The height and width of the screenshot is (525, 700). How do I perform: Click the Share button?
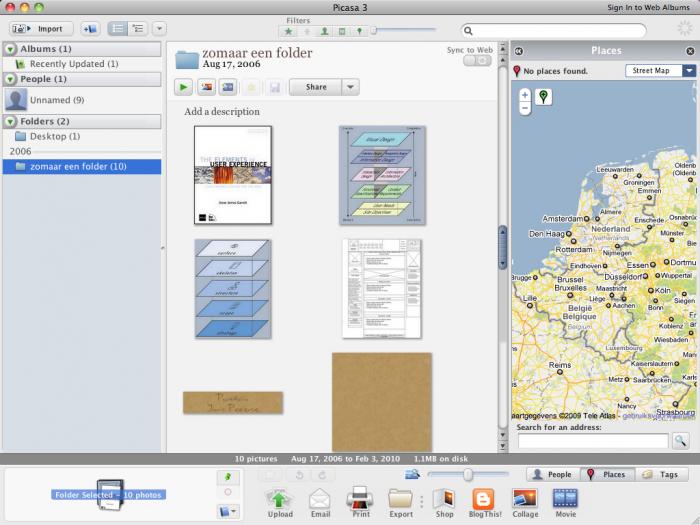coord(316,87)
